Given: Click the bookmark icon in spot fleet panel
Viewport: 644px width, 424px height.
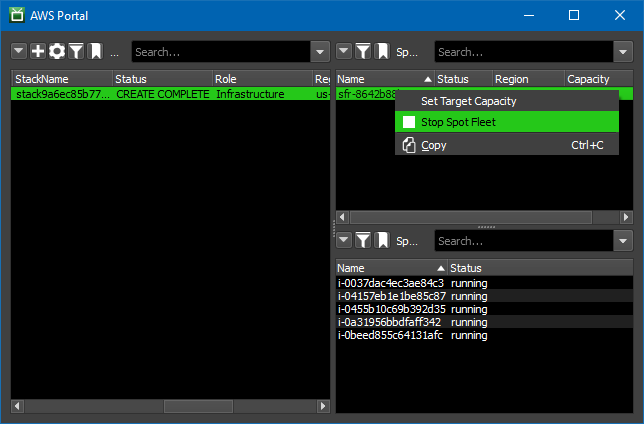Looking at the screenshot, I should pyautogui.click(x=382, y=51).
